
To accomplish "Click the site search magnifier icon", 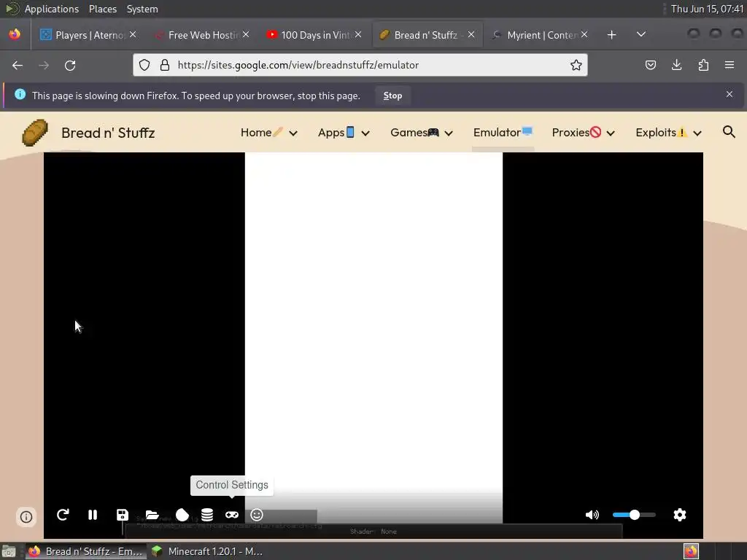I will [x=729, y=132].
